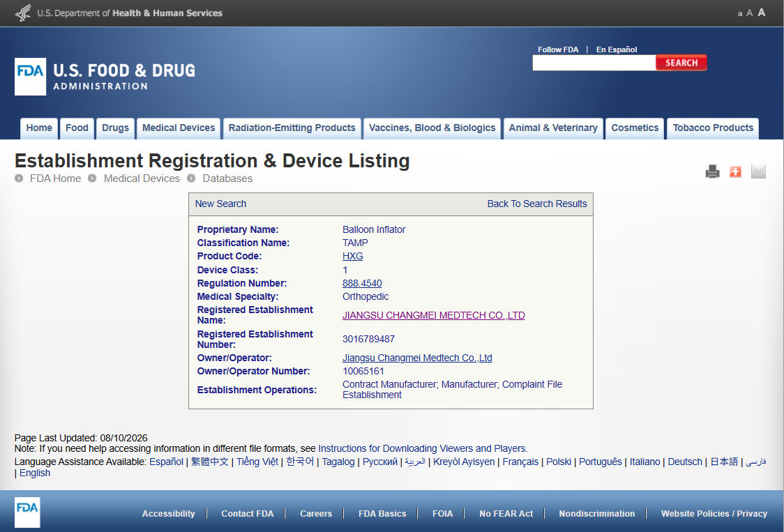Open Careers footer link
This screenshot has height=532, width=784.
(x=316, y=513)
